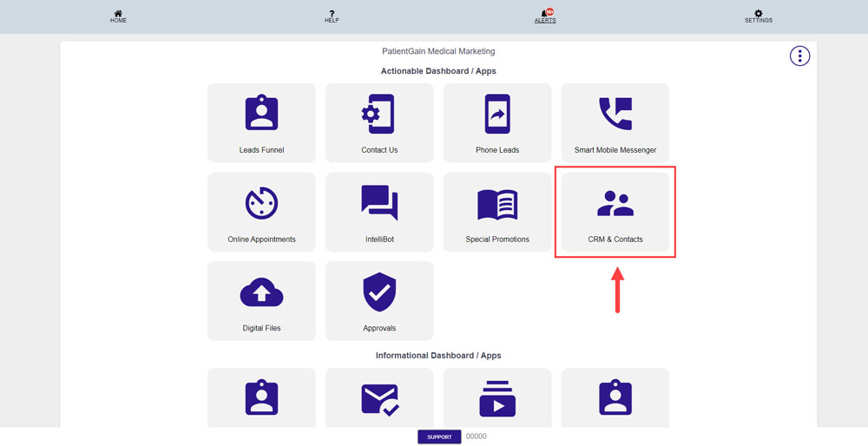Open the Special Promotions app
This screenshot has height=446, width=868.
pos(497,212)
